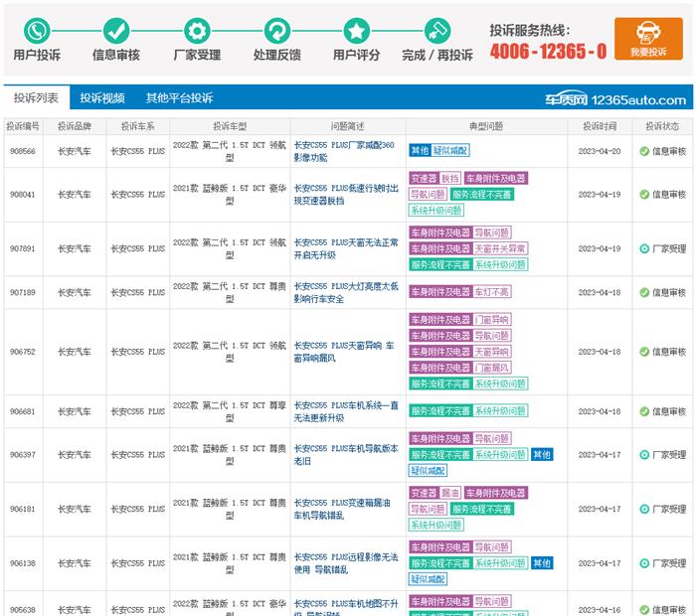Click the 处理反馈 refresh step icon
The image size is (696, 616).
(277, 31)
